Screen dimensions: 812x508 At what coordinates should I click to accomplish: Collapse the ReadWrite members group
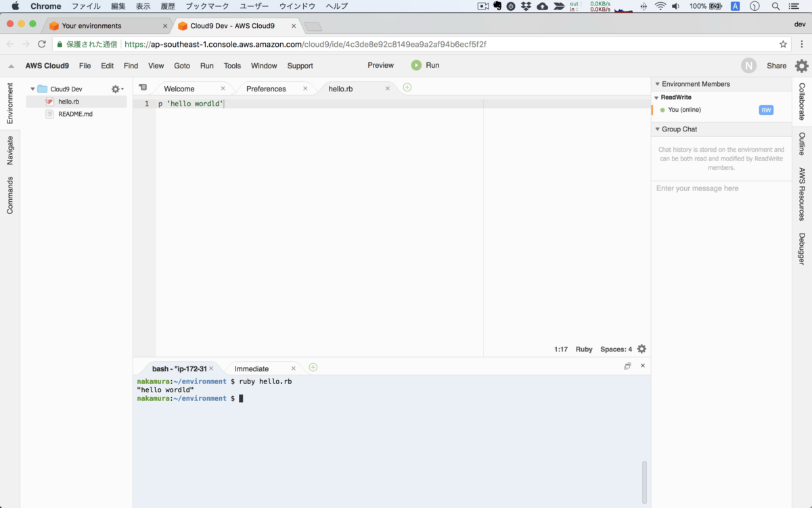[x=656, y=97]
